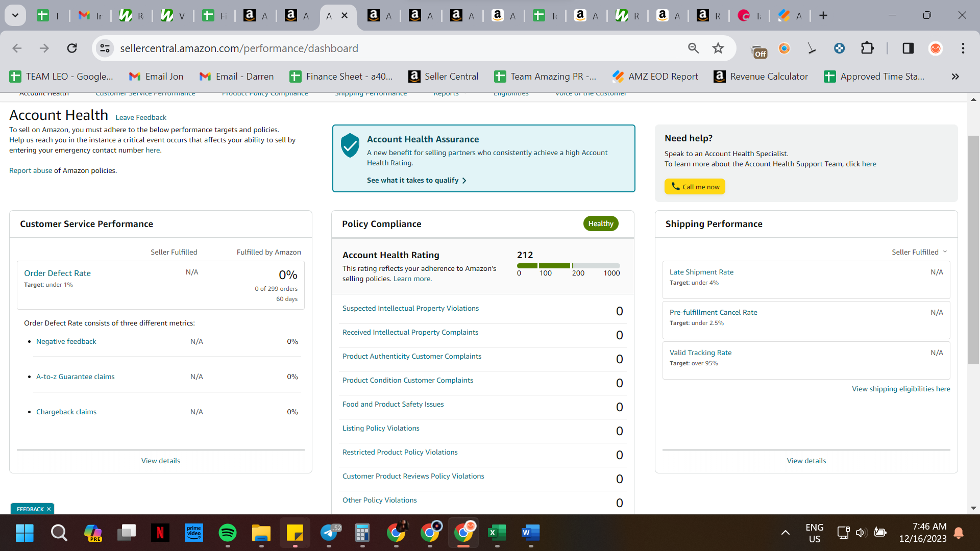The width and height of the screenshot is (980, 551).
Task: Click Learn more about Account Health Rating
Action: point(412,279)
